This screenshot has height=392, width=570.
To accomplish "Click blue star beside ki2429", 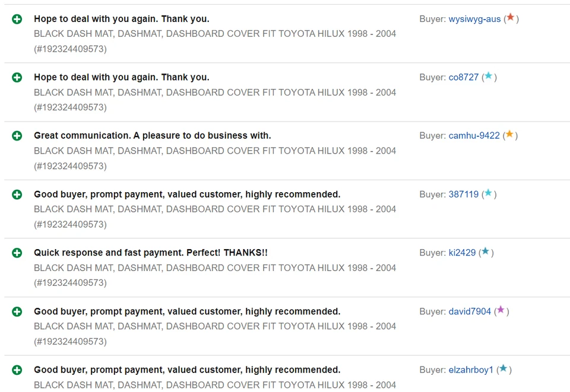I will [x=485, y=251].
